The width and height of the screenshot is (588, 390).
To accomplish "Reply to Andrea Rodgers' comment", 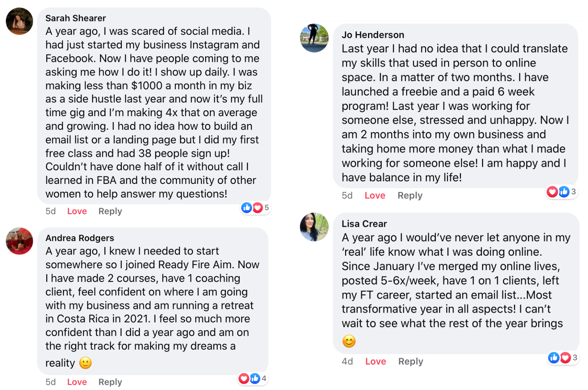I will [110, 382].
